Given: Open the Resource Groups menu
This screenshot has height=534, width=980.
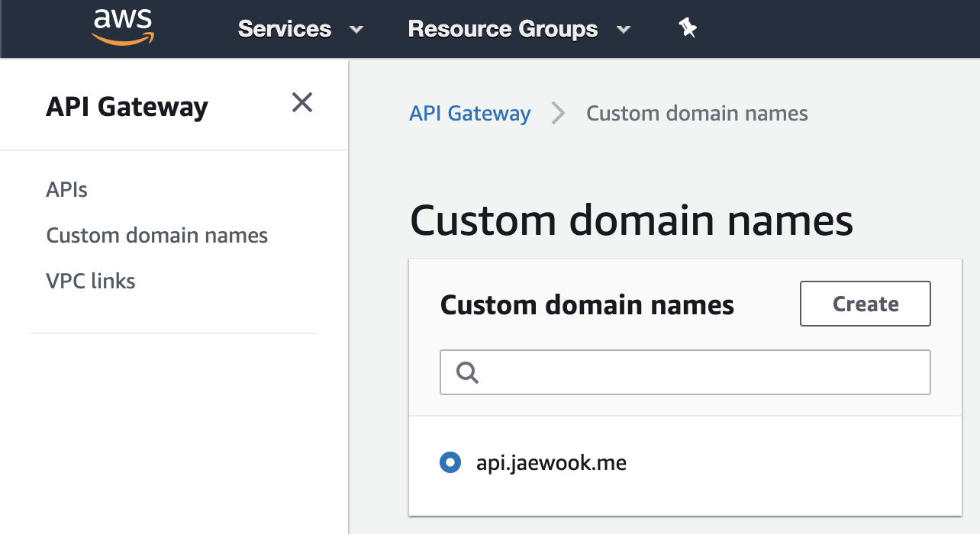Looking at the screenshot, I should 502,29.
